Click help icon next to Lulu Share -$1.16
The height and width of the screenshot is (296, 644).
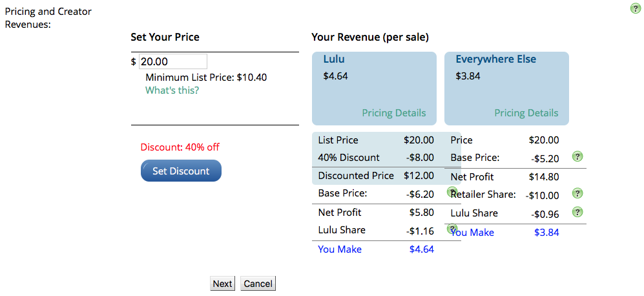point(452,229)
